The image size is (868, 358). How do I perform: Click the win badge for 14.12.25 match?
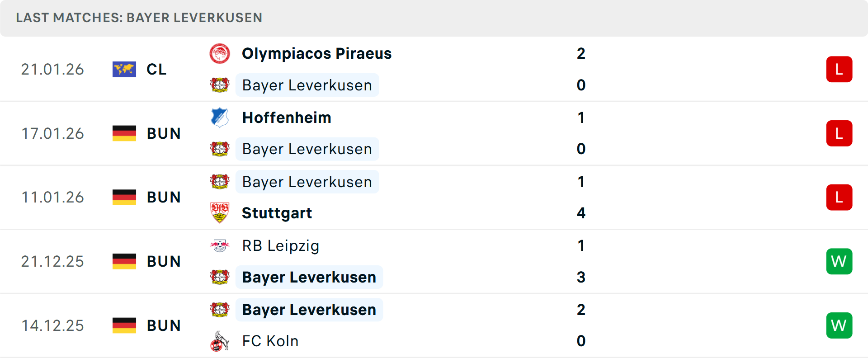839,325
